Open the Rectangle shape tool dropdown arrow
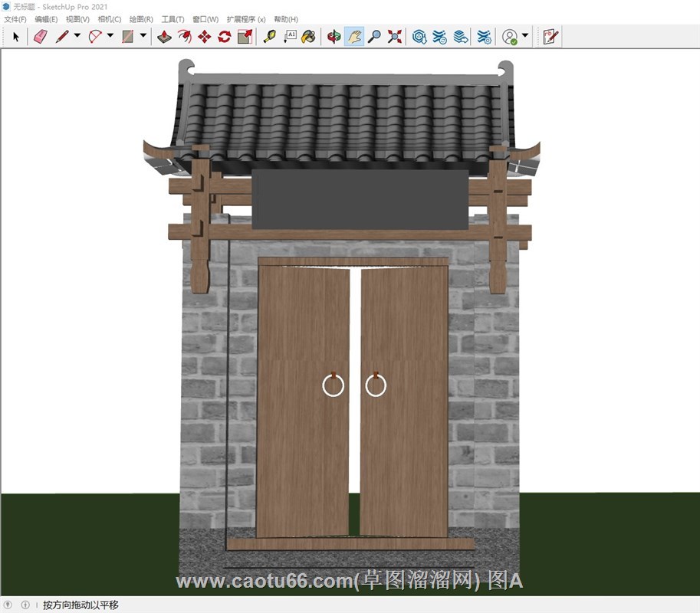This screenshot has height=613, width=700. tap(143, 36)
